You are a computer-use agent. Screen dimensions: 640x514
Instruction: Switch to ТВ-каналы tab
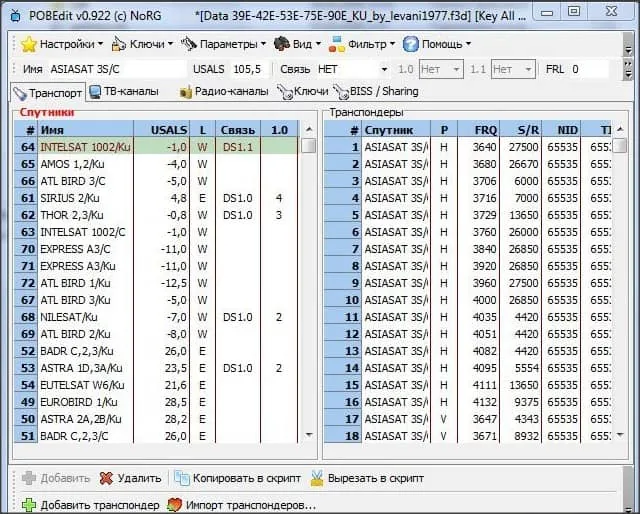pyautogui.click(x=124, y=91)
